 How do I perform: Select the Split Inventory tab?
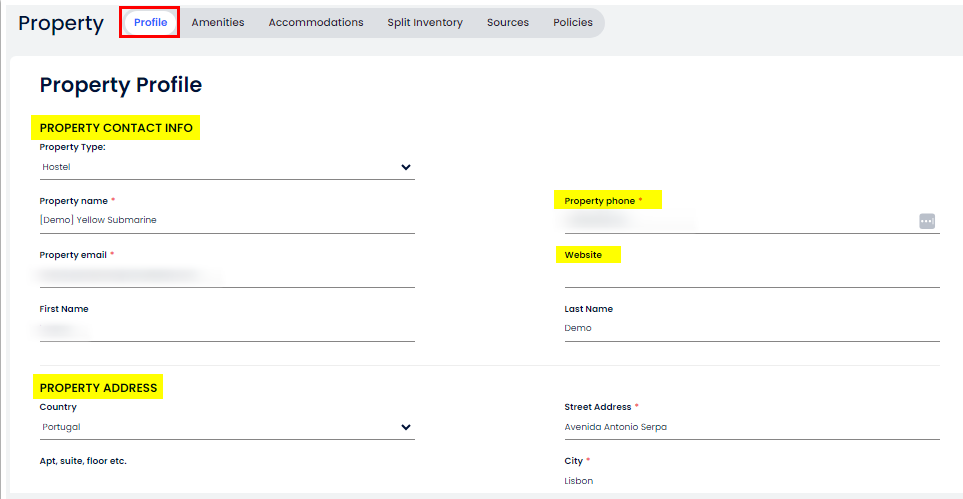(x=425, y=22)
